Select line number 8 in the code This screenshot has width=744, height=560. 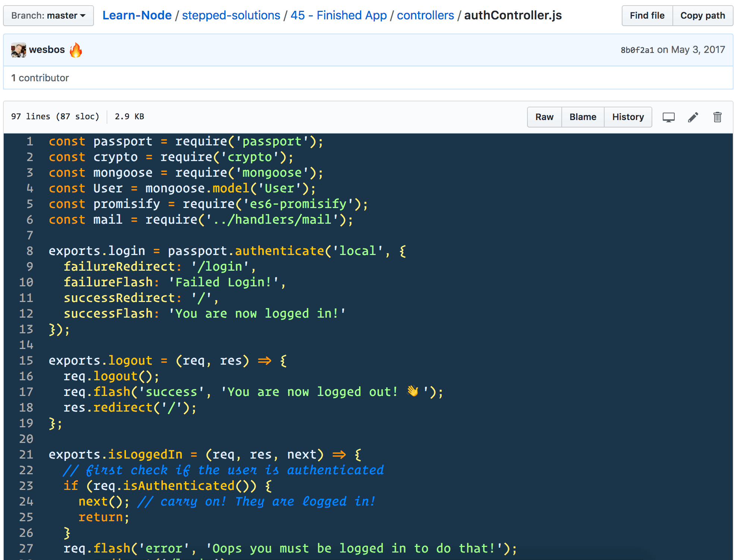[29, 251]
